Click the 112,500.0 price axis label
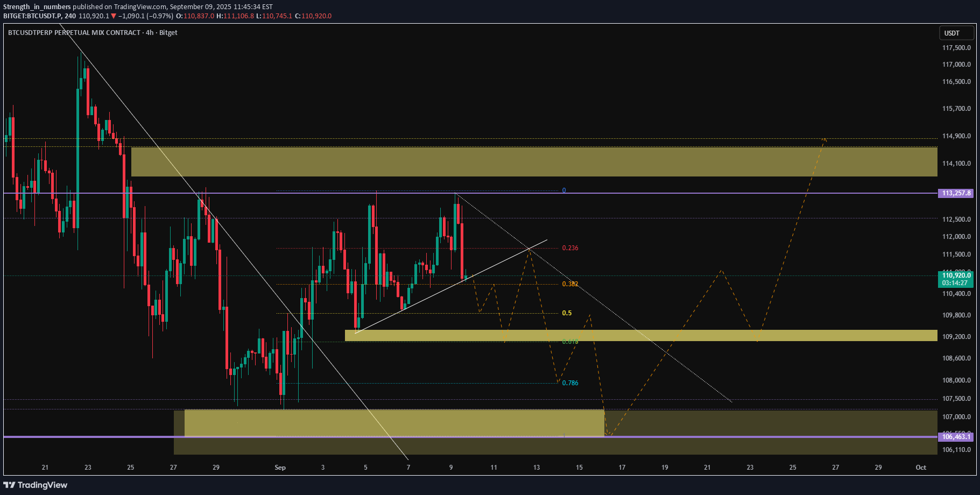 point(956,220)
